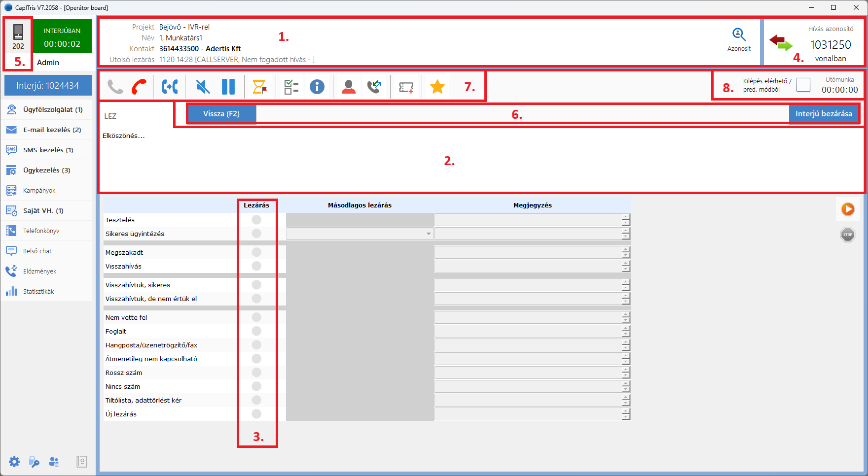Open secondary closure dropdown for Sikeres ügyintézés

(x=429, y=234)
